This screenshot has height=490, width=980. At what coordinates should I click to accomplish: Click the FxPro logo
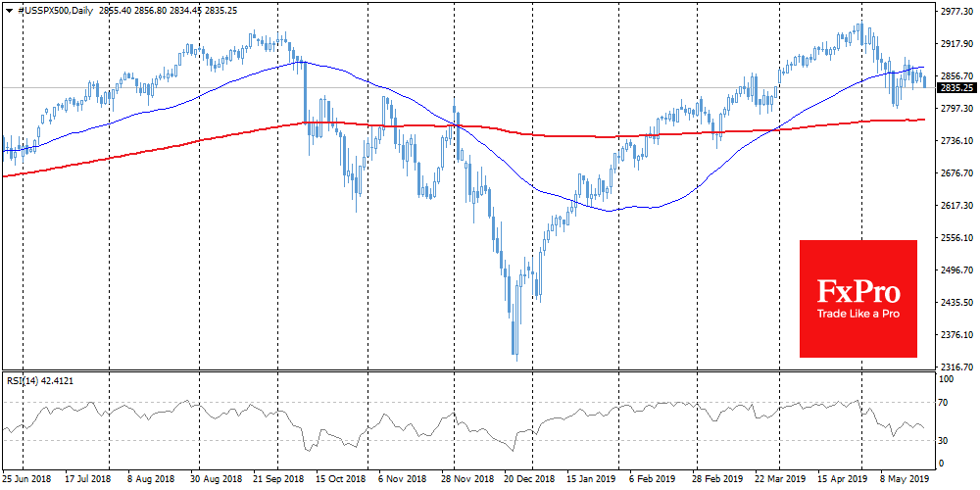tap(857, 291)
